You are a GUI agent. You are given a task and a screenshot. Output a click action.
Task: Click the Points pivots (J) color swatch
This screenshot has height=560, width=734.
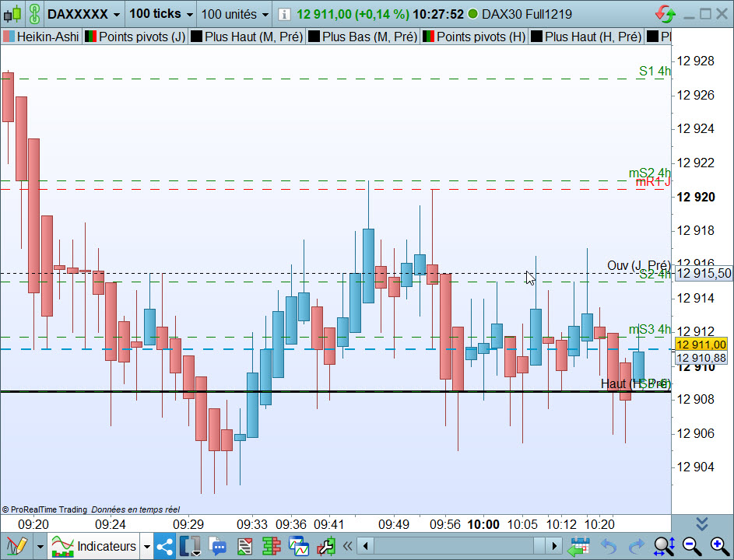91,37
